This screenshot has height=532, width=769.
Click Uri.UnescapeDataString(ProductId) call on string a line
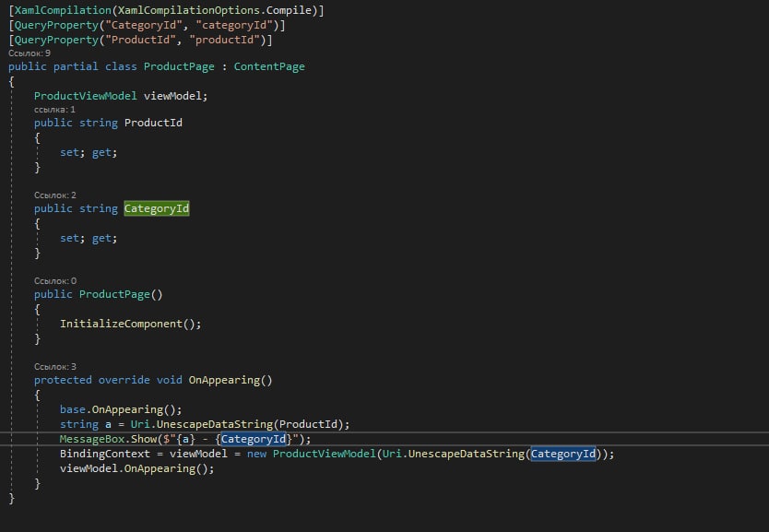[237, 424]
